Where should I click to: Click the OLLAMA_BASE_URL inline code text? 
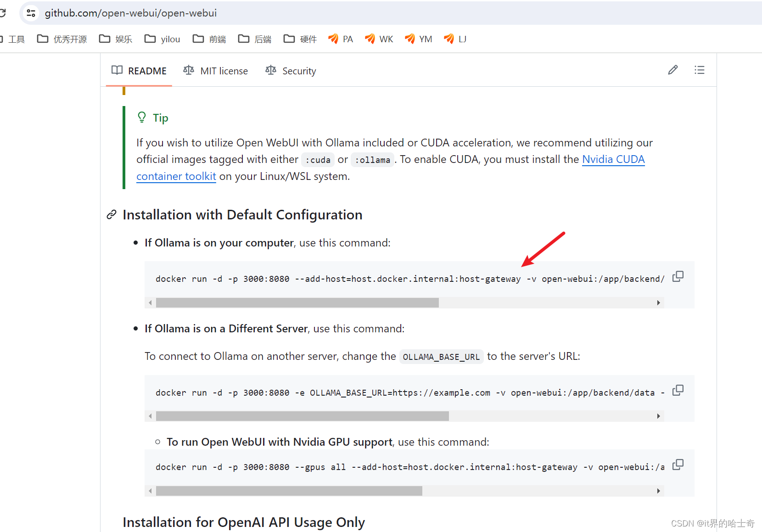[x=441, y=357]
